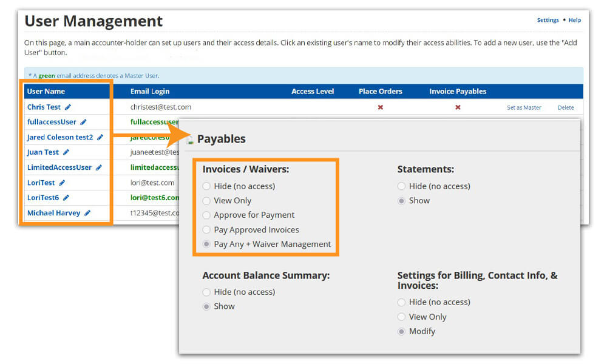
Task: Click Set as Master for Chris Test
Action: 524,107
